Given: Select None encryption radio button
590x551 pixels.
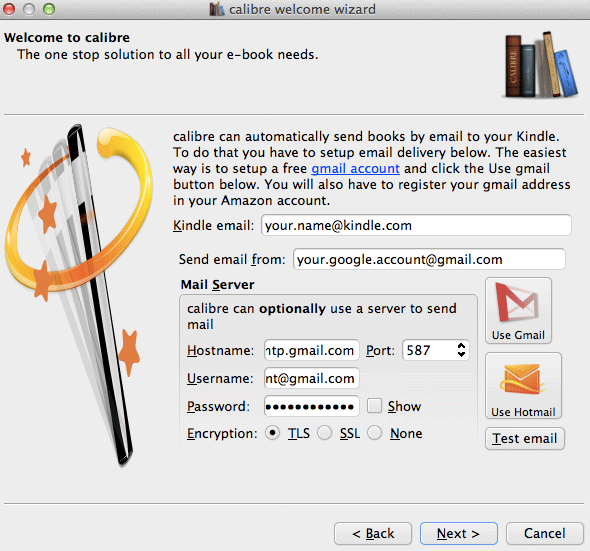Looking at the screenshot, I should point(374,433).
